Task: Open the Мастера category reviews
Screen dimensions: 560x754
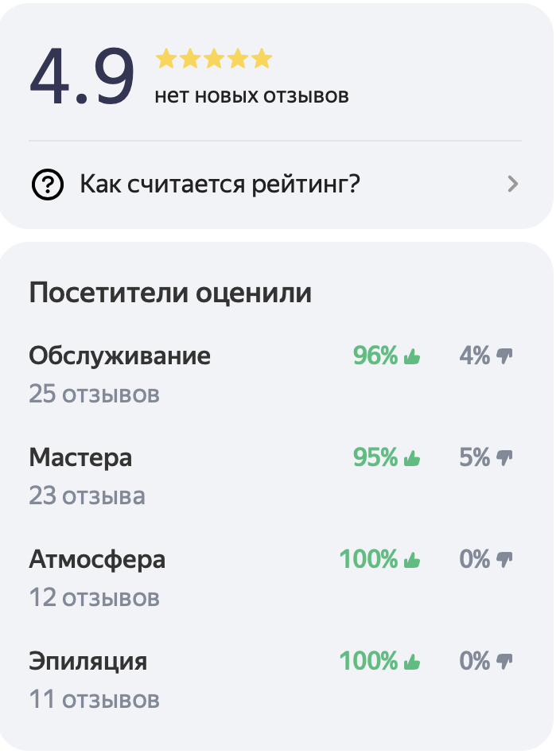Action: [80, 458]
